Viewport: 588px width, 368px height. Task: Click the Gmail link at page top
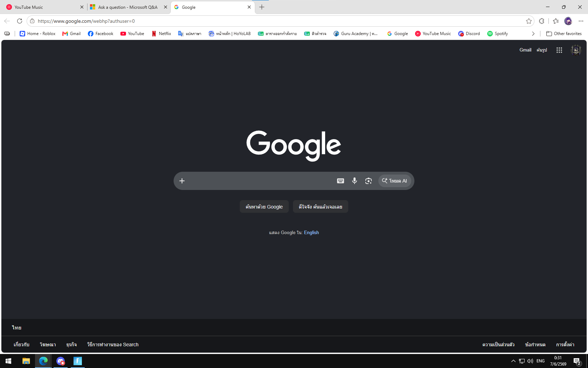(525, 50)
